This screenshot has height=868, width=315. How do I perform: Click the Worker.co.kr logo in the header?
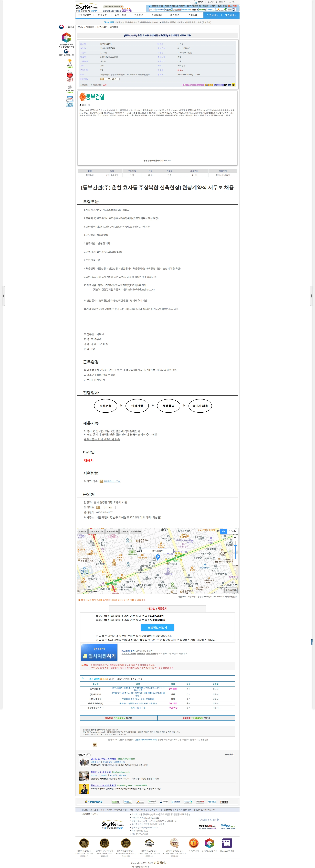87,7
